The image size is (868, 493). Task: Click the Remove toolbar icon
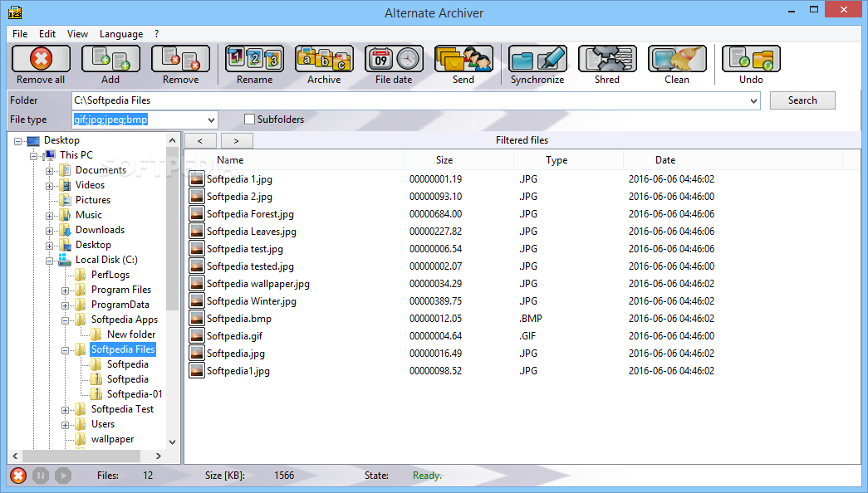click(x=180, y=59)
